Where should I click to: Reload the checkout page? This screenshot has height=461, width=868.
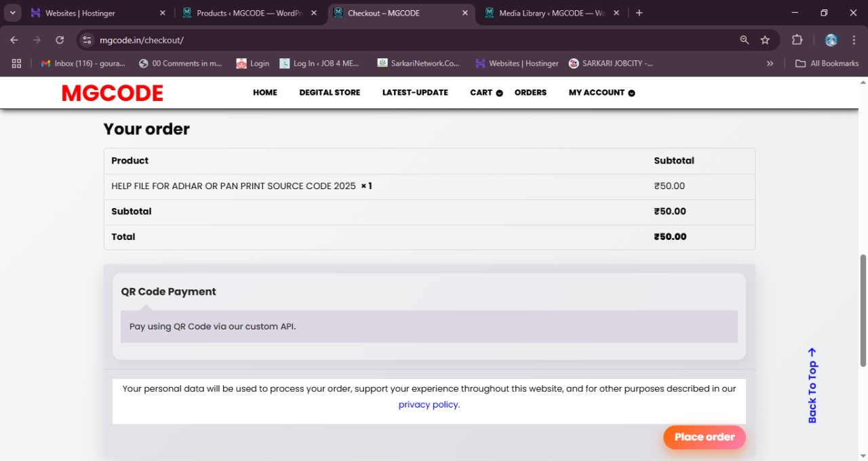click(x=60, y=40)
